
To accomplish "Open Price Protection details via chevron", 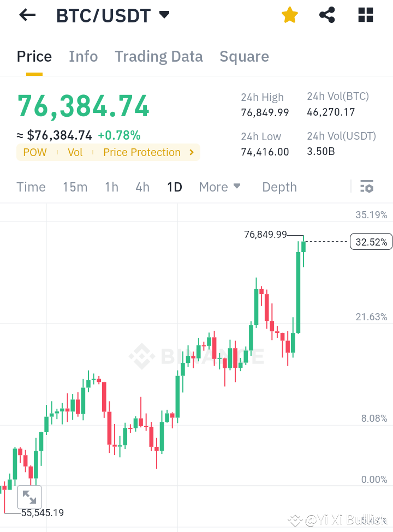I will [x=191, y=152].
